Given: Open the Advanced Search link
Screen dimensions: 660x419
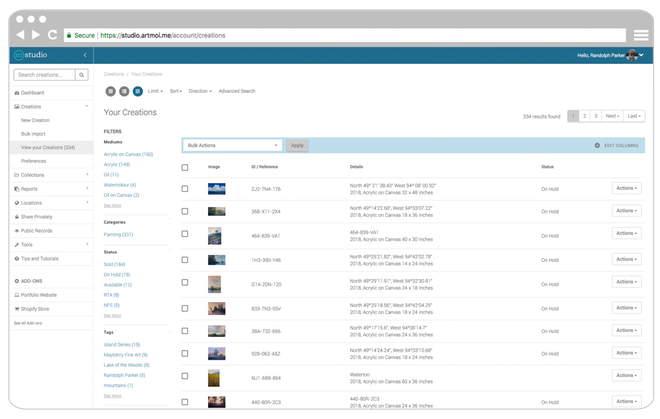Looking at the screenshot, I should (237, 91).
